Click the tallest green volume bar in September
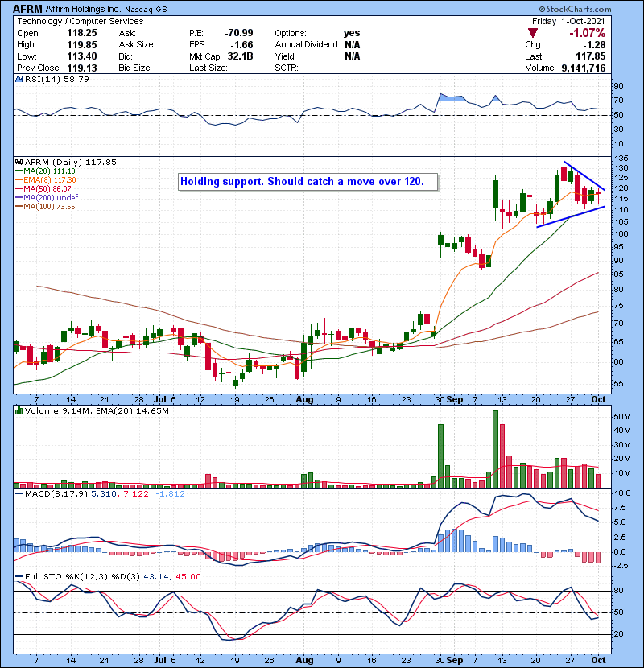The image size is (644, 668). [x=495, y=449]
